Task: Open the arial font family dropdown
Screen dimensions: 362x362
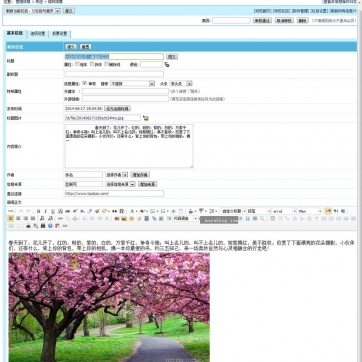Action: pyautogui.click(x=284, y=211)
